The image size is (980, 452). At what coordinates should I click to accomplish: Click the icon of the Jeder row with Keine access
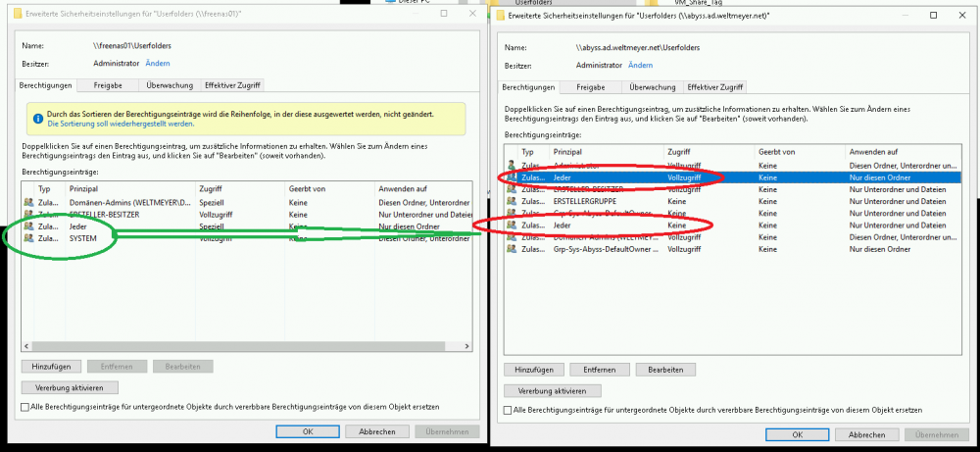coord(512,226)
